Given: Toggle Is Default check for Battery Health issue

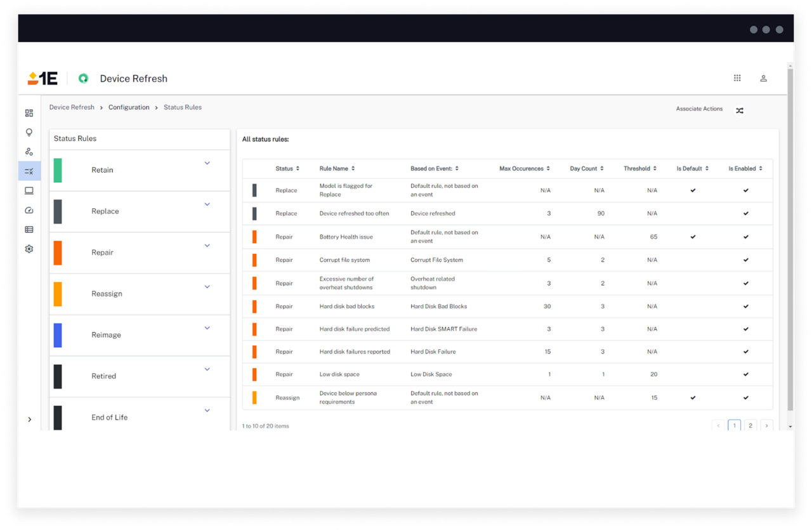Looking at the screenshot, I should point(693,237).
